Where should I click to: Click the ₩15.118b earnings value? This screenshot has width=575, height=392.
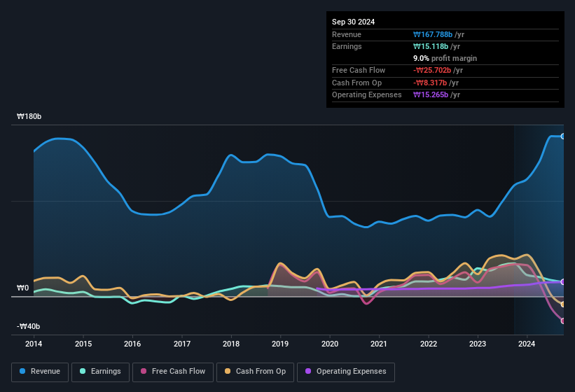(x=431, y=46)
